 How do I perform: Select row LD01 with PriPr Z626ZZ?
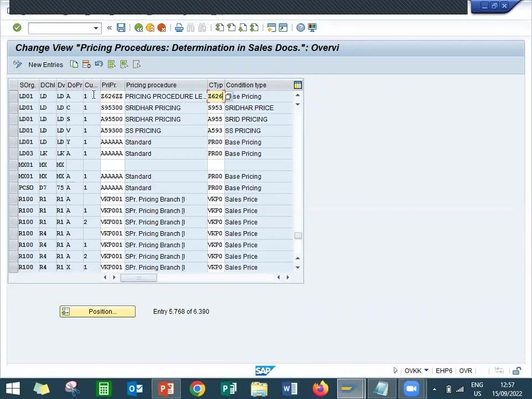tap(13, 96)
